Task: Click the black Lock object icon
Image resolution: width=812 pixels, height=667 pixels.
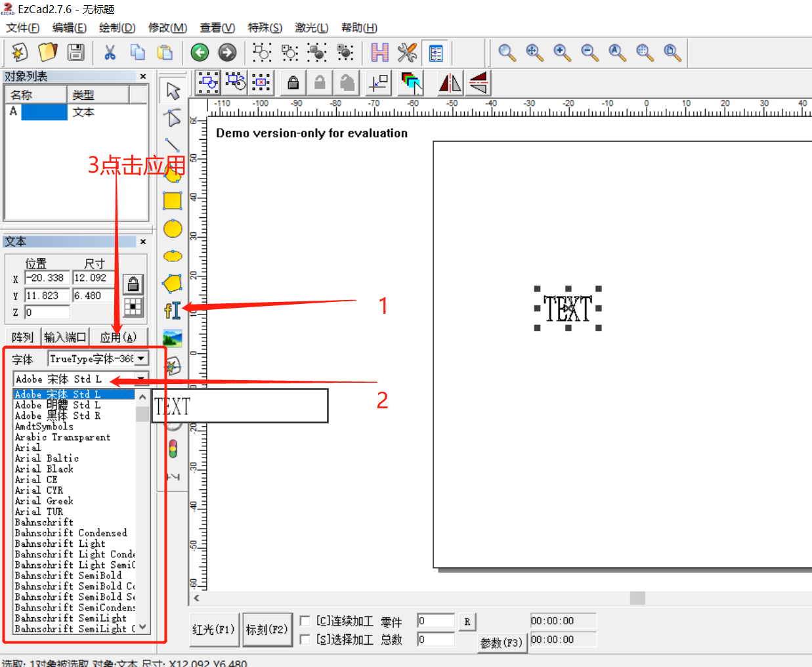Action: 293,83
